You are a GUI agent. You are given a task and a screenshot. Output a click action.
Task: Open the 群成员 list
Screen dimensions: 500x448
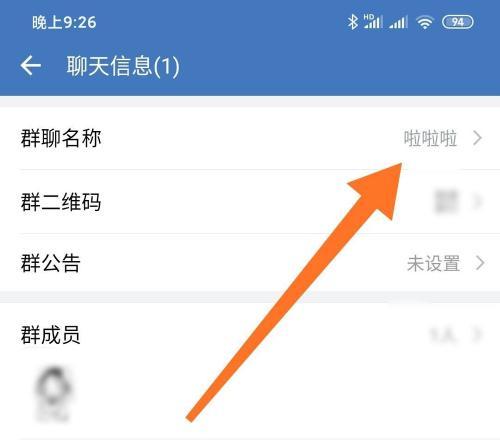(250, 334)
